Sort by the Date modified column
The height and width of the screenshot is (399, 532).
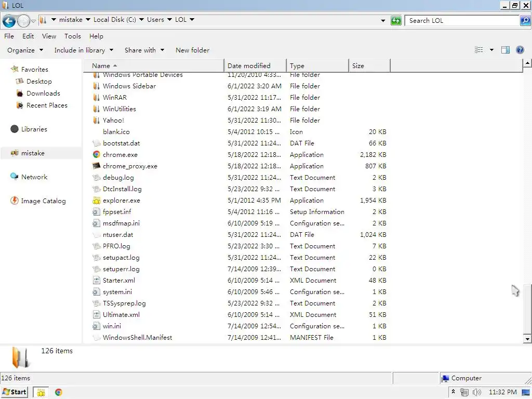pos(255,65)
